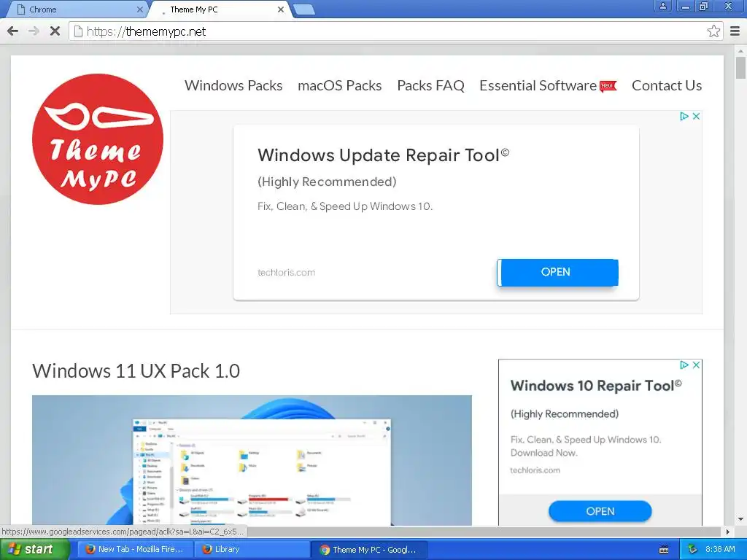Click Fix, Clean, & Speed Up Windows 10 text
747x560 pixels.
(345, 206)
